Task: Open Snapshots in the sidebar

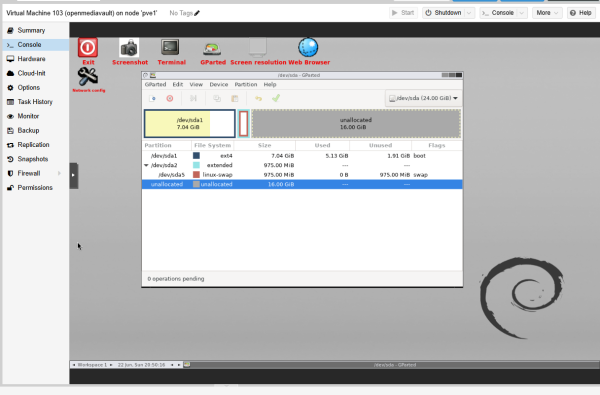Action: point(36,159)
